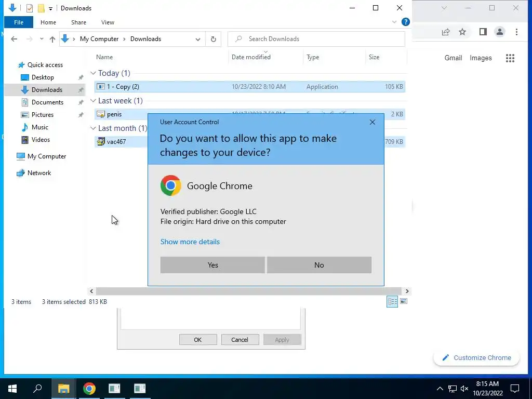This screenshot has height=399, width=532.
Task: Open My Computer in navigation pane
Action: click(x=46, y=156)
